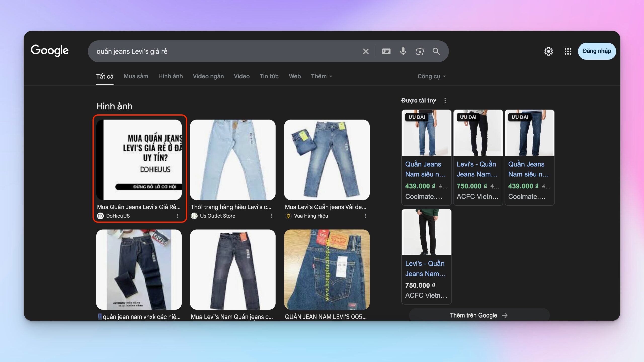Click the first ad's 439.000 ₫ price
Image resolution: width=644 pixels, height=362 pixels.
tap(420, 186)
